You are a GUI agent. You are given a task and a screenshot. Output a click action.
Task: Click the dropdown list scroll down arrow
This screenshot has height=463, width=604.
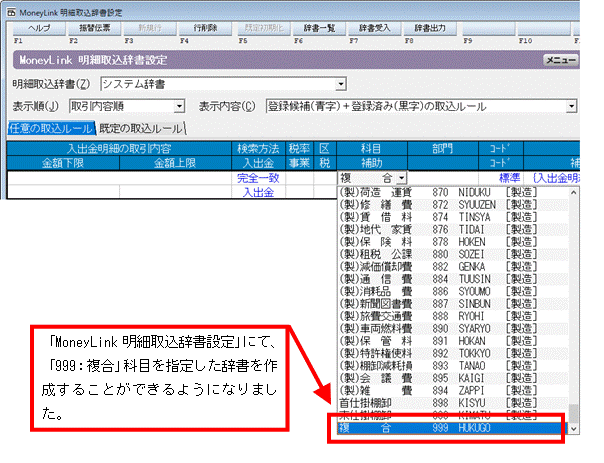point(574,429)
